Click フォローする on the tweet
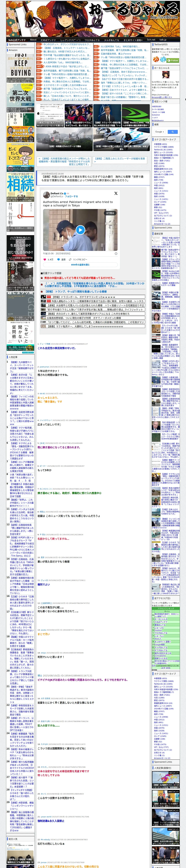Screen dimensions: 186x868 click(71, 196)
